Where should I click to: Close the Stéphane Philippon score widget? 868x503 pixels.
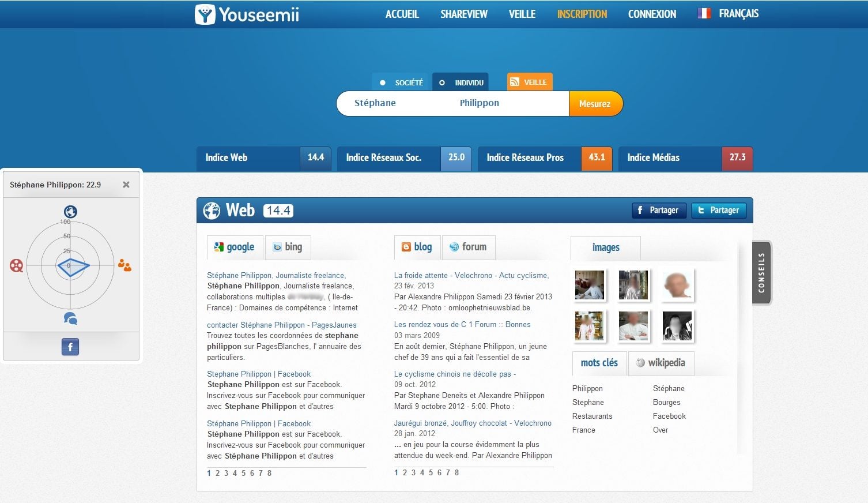point(126,185)
